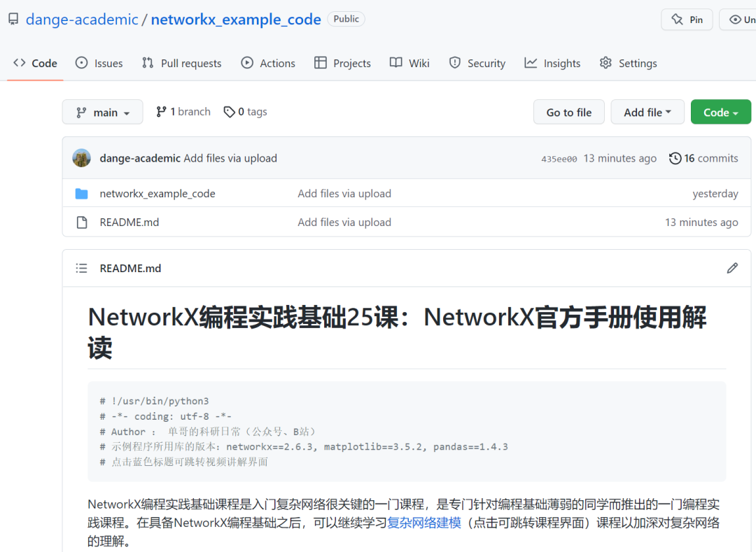Click the branch icon next to 1 branch

[x=161, y=112]
